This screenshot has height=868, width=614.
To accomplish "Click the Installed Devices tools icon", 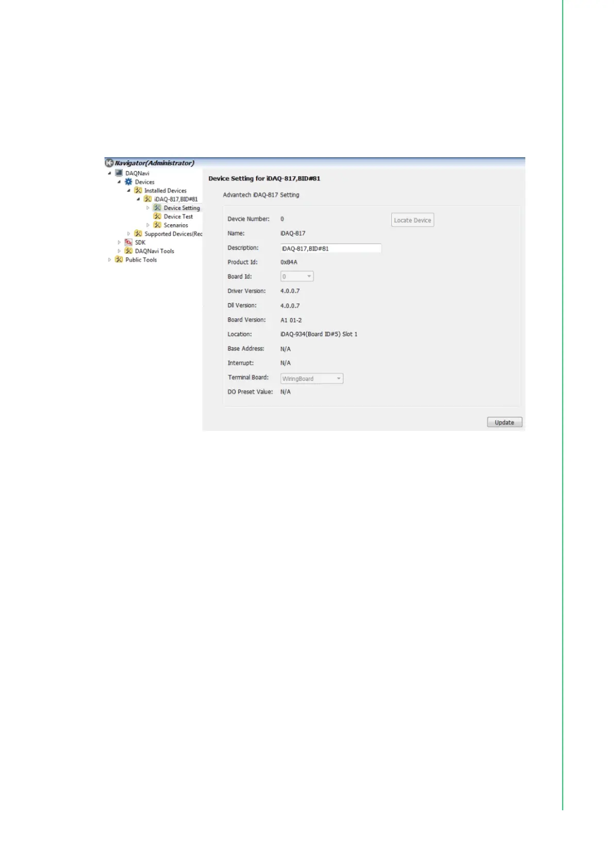I will [x=138, y=191].
